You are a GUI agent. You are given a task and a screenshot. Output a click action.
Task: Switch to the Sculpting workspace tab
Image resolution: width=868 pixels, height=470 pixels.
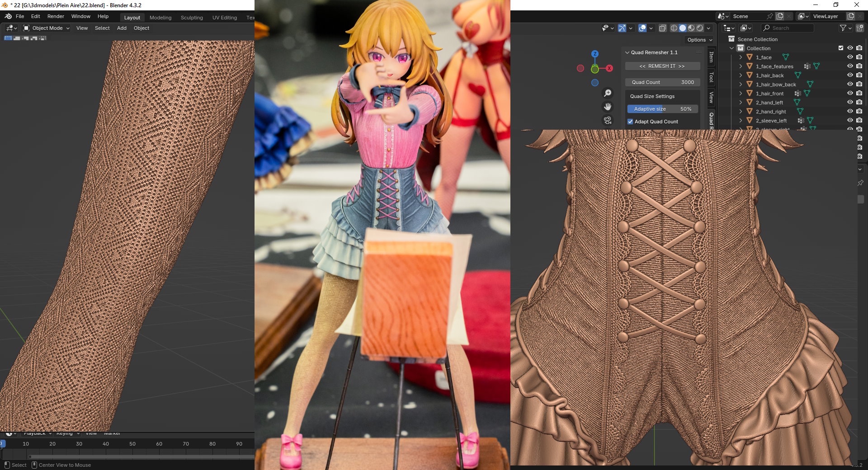192,18
